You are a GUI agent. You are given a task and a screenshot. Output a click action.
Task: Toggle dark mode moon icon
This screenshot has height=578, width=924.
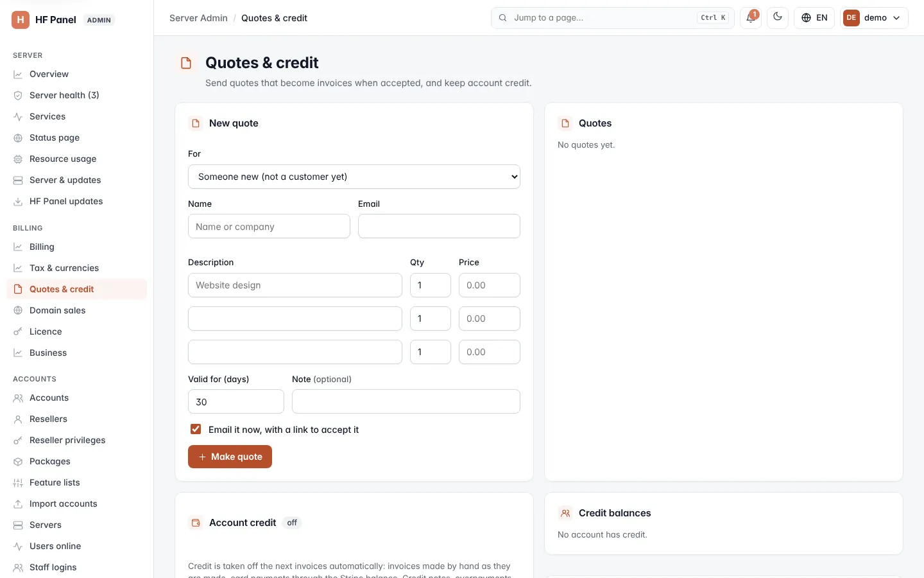[x=778, y=17]
